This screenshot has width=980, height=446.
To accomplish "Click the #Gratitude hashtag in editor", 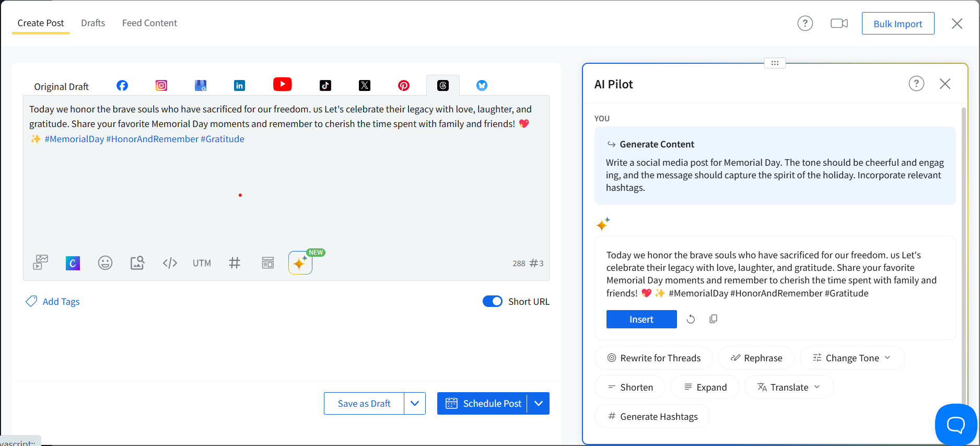I will 223,139.
